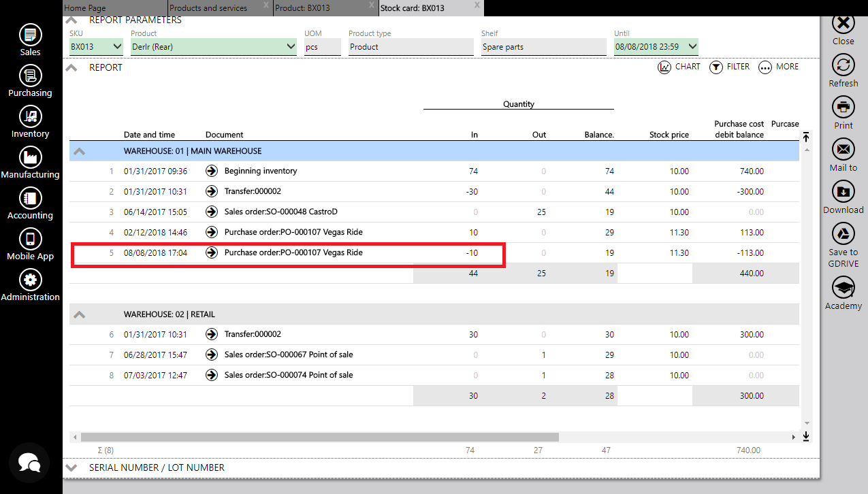
Task: Jump to bottom of report list
Action: click(806, 436)
